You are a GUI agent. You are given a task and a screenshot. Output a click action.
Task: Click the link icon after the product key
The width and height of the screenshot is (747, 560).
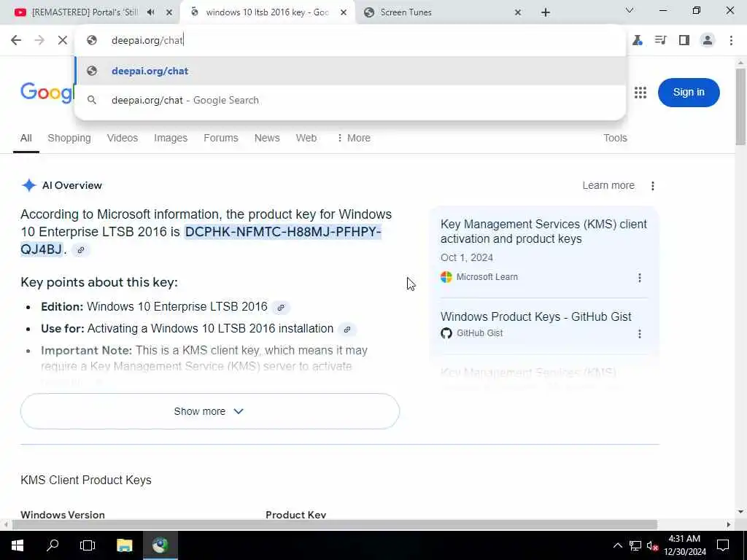[80, 250]
